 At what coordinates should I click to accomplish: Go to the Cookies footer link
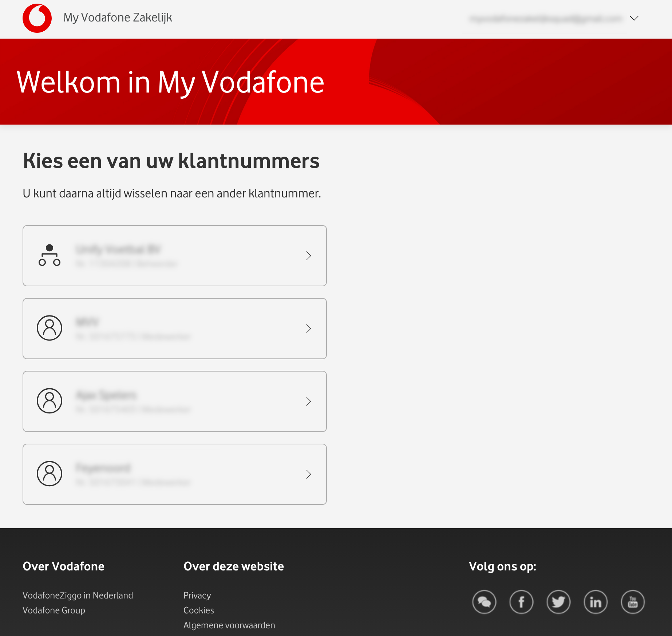198,610
